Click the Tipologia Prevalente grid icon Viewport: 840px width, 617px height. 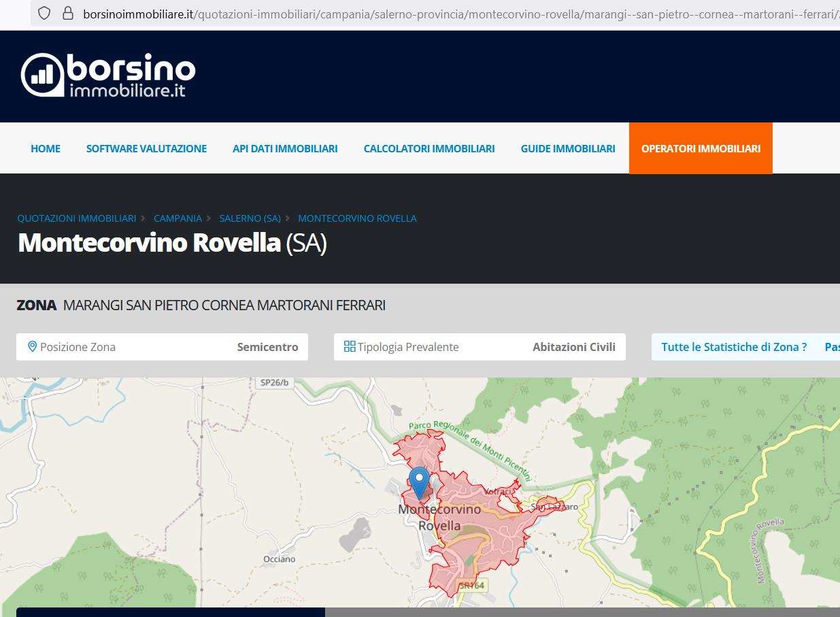point(350,347)
